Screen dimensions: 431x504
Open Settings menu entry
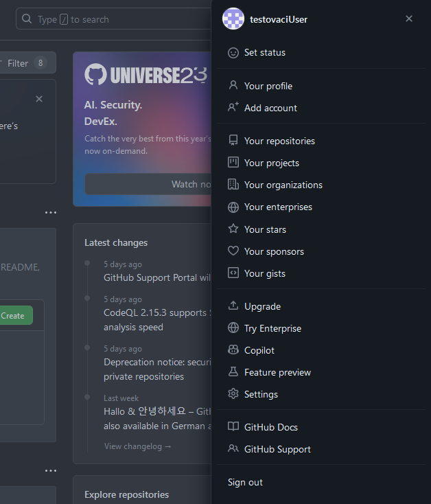(x=321, y=394)
